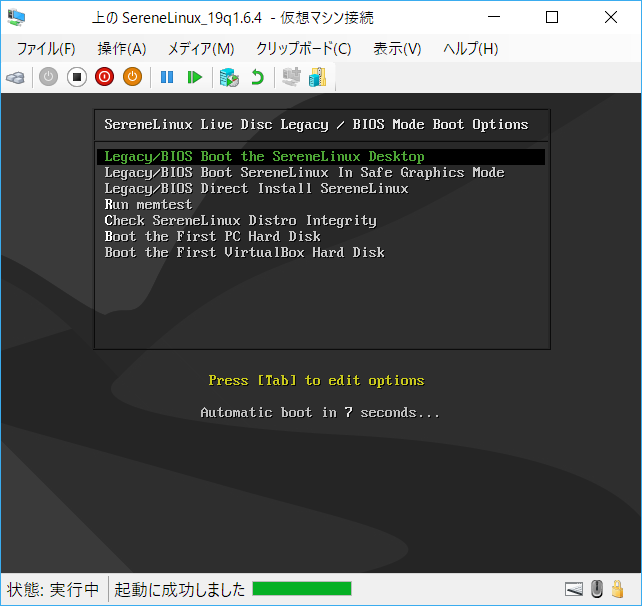Screen dimensions: 642x606
Task: Turn off the VM with the stop icon
Action: pos(77,77)
